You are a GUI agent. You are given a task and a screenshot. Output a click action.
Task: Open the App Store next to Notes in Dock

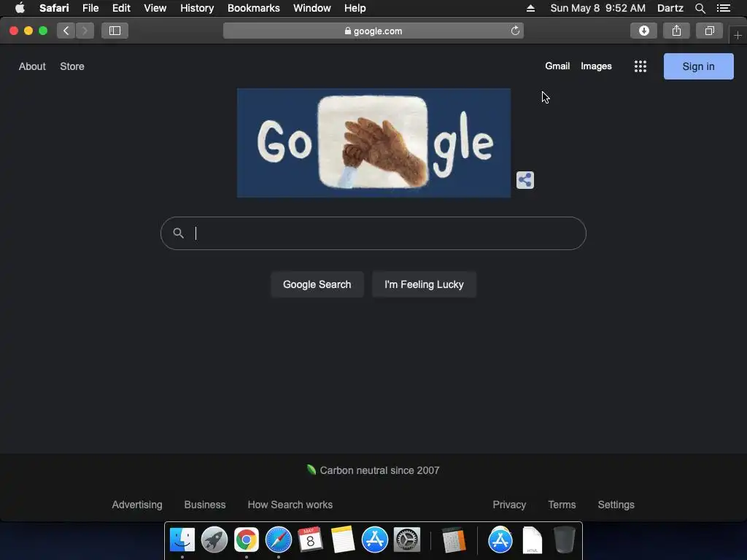[374, 540]
